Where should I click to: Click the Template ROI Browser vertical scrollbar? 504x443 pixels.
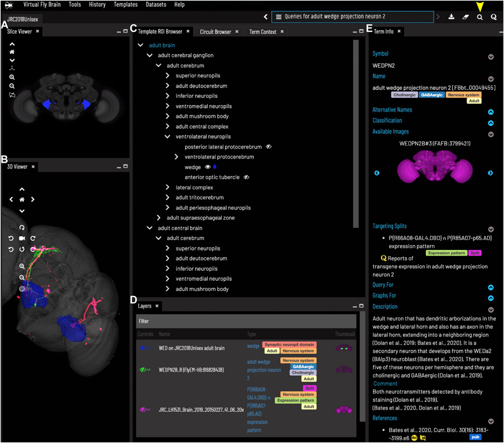[355, 134]
